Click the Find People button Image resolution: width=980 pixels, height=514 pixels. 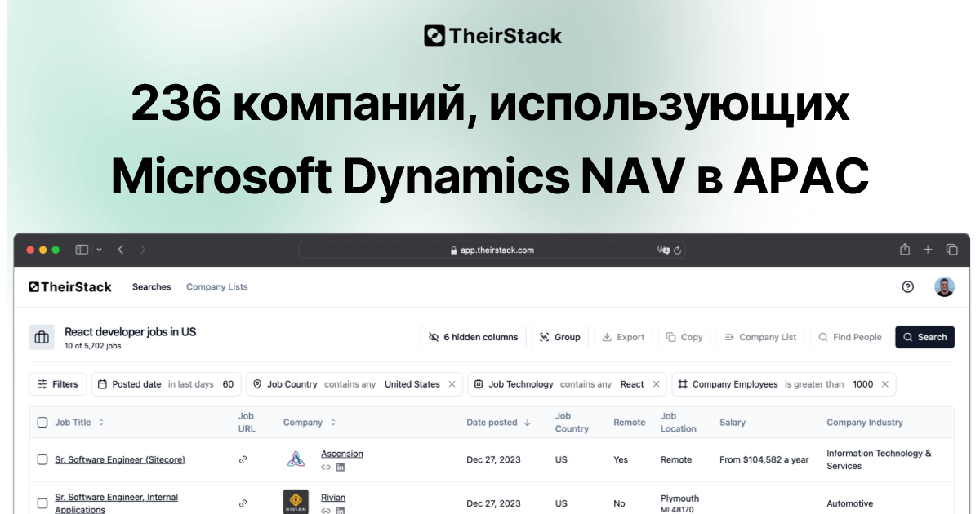850,337
